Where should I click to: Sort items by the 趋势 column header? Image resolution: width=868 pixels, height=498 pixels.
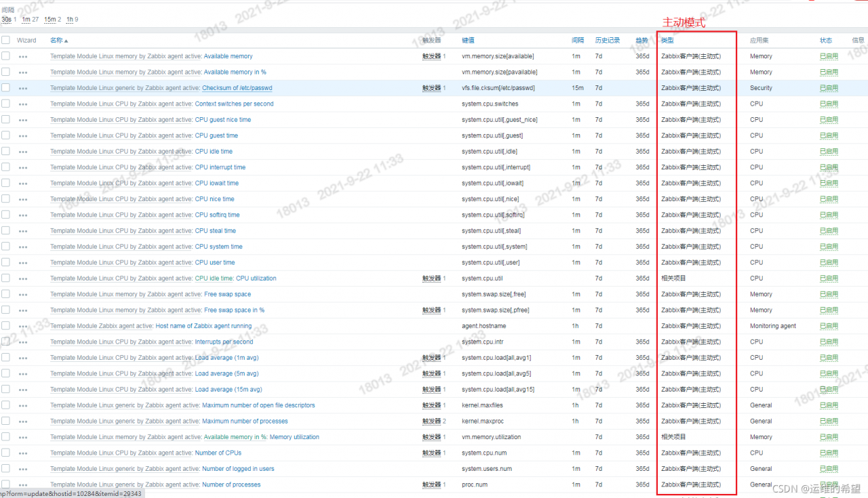(642, 41)
